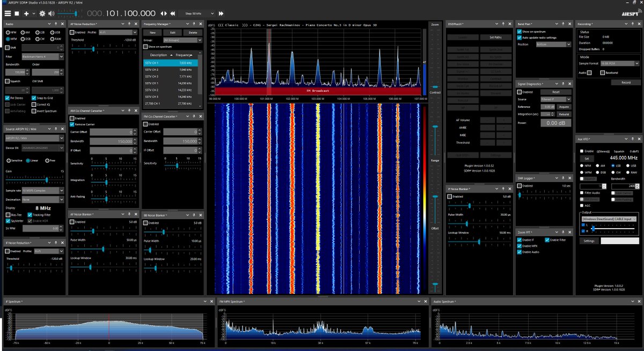
Task: Pin the Recording panel
Action: coord(633,24)
